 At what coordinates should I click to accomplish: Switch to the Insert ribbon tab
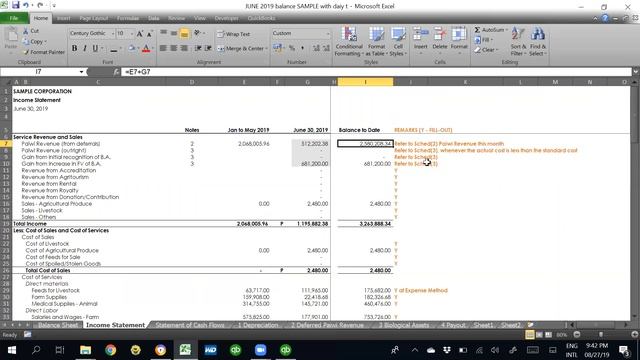coord(63,18)
